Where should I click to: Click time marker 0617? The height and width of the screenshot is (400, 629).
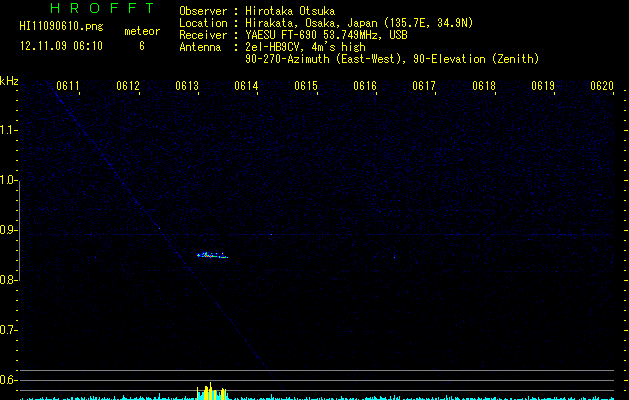tap(424, 86)
